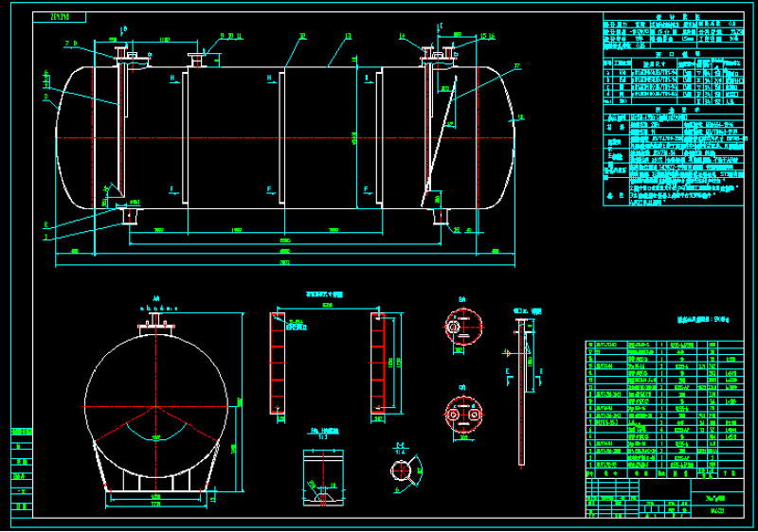This screenshot has height=532, width=758.
Task: Click the parts list table
Action: [664, 409]
